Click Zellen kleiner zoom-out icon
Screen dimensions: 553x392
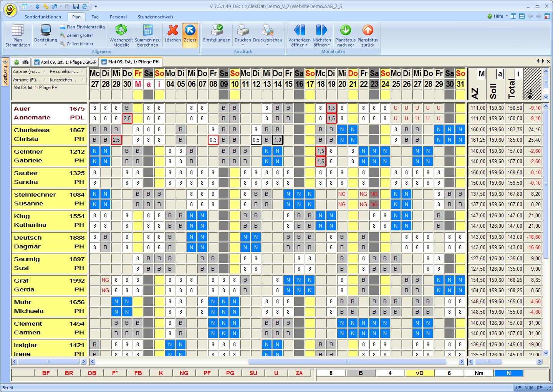pos(63,44)
